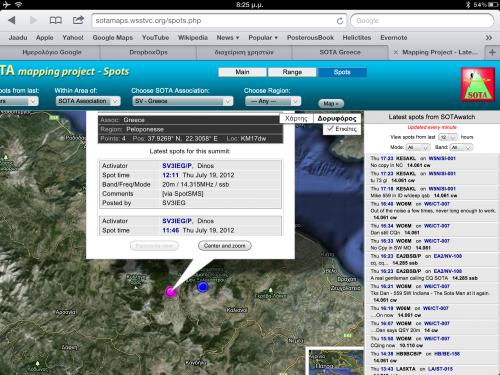
Task: Open the Google Maps bookmark
Action: (113, 38)
